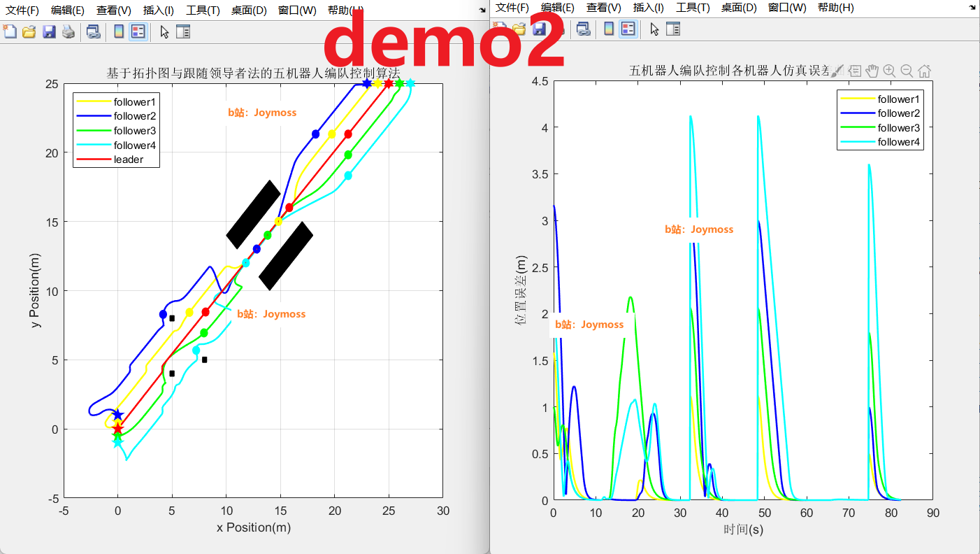The width and height of the screenshot is (980, 554).
Task: Open the 插入(I) menu in the error window
Action: coord(649,8)
